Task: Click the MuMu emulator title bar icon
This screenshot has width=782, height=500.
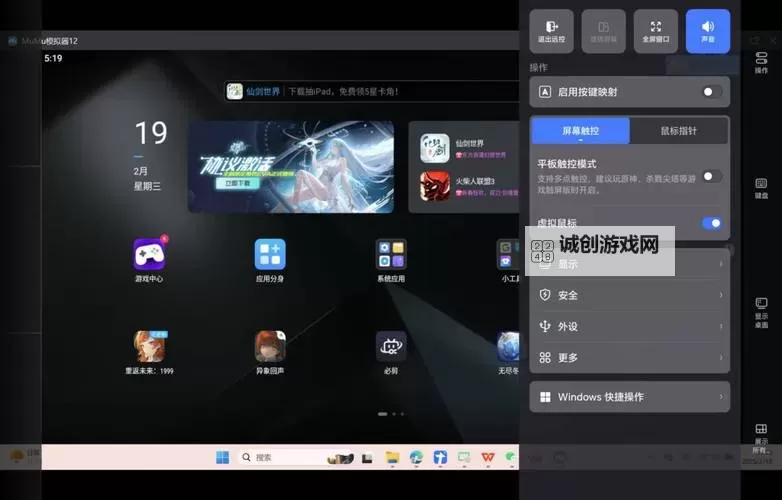Action: click(x=13, y=41)
